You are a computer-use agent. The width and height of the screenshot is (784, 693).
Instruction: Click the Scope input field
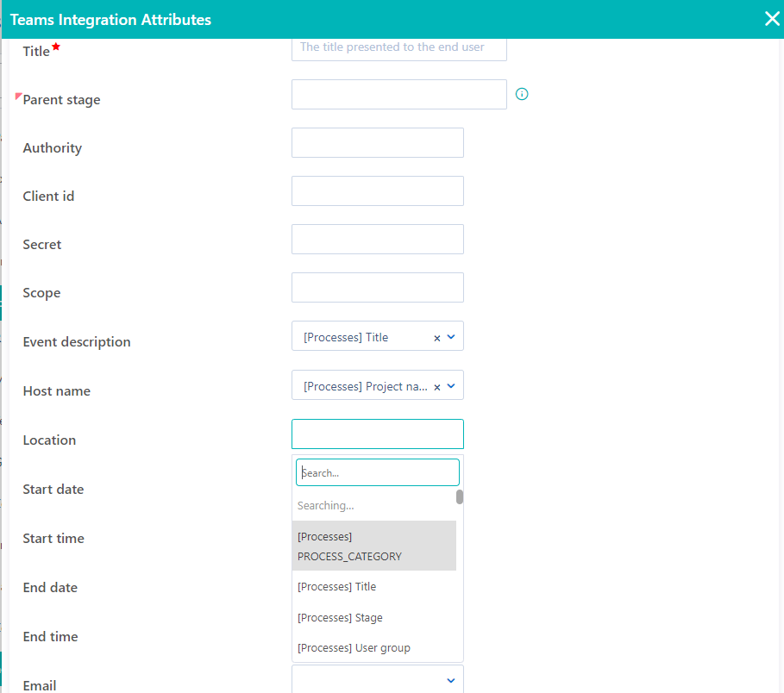pyautogui.click(x=377, y=287)
